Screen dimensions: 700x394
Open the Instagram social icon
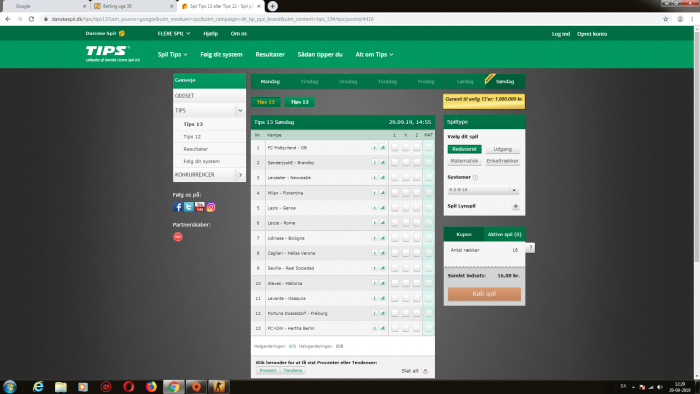point(211,207)
